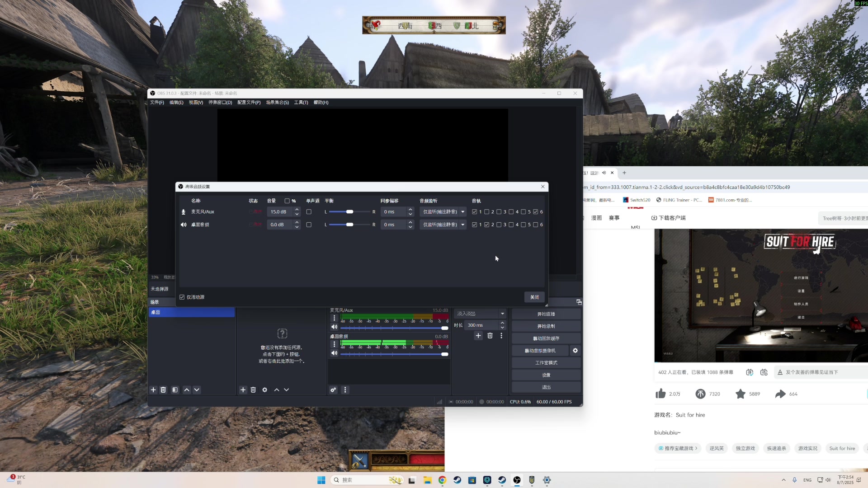Enable mono for 桌面音频
The width and height of the screenshot is (868, 488).
[309, 225]
